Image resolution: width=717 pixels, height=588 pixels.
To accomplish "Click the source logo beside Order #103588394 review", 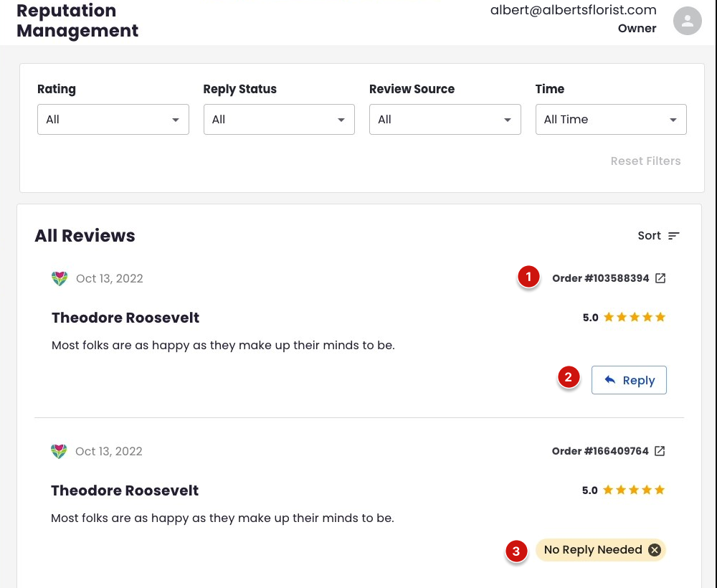I will pos(60,278).
